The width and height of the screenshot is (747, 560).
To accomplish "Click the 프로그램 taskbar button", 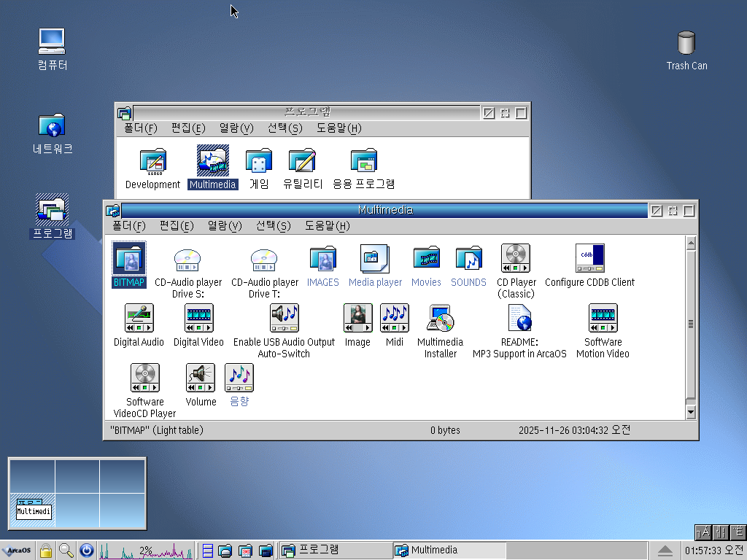I will [x=336, y=550].
